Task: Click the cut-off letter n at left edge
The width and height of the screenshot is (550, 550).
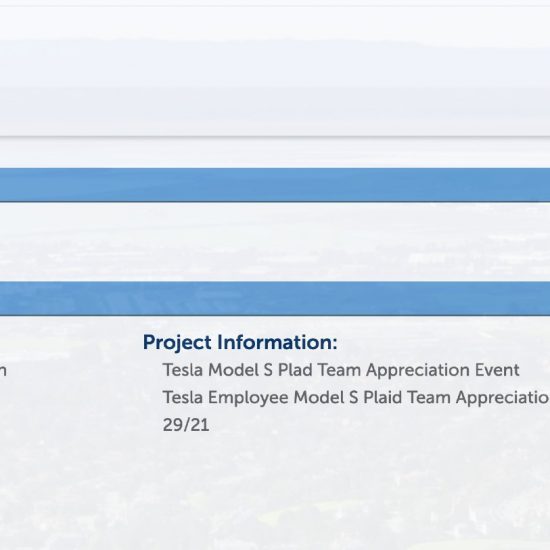Action: (3, 371)
